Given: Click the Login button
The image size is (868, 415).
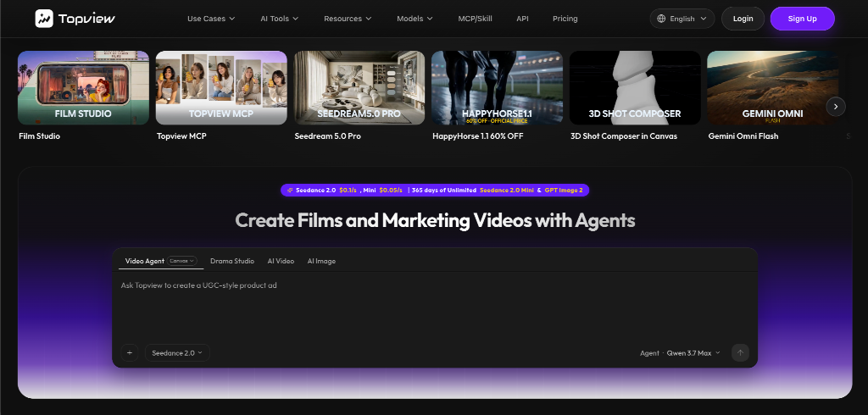Looking at the screenshot, I should (x=743, y=19).
